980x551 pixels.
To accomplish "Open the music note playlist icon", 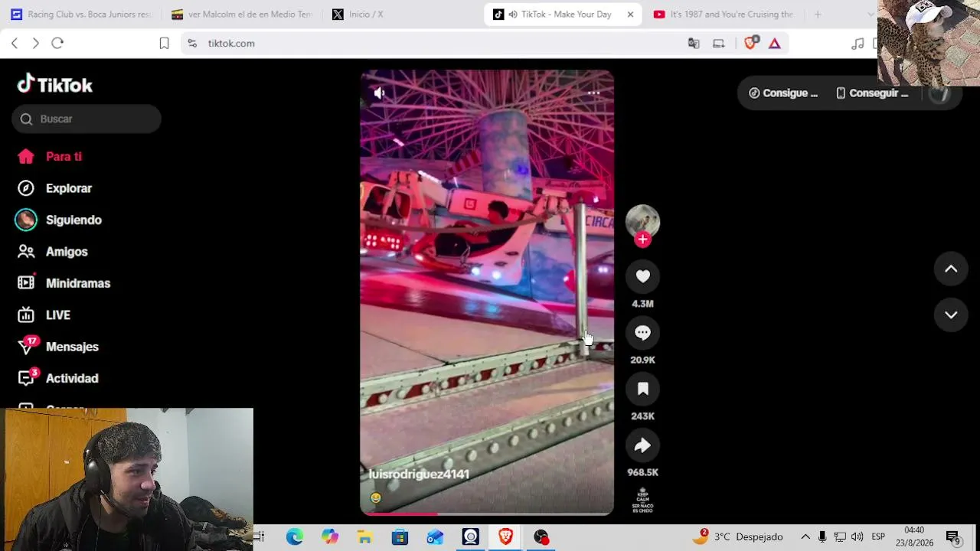I will 857,44.
